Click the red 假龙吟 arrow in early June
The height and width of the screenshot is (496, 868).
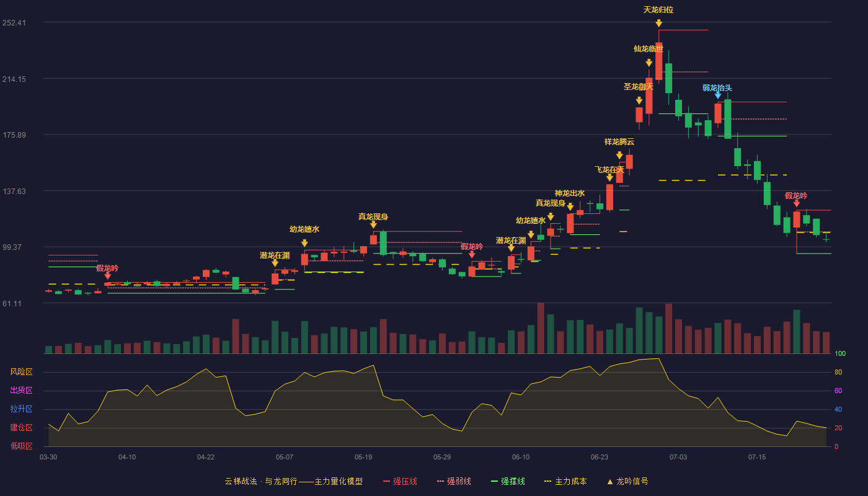click(x=472, y=254)
